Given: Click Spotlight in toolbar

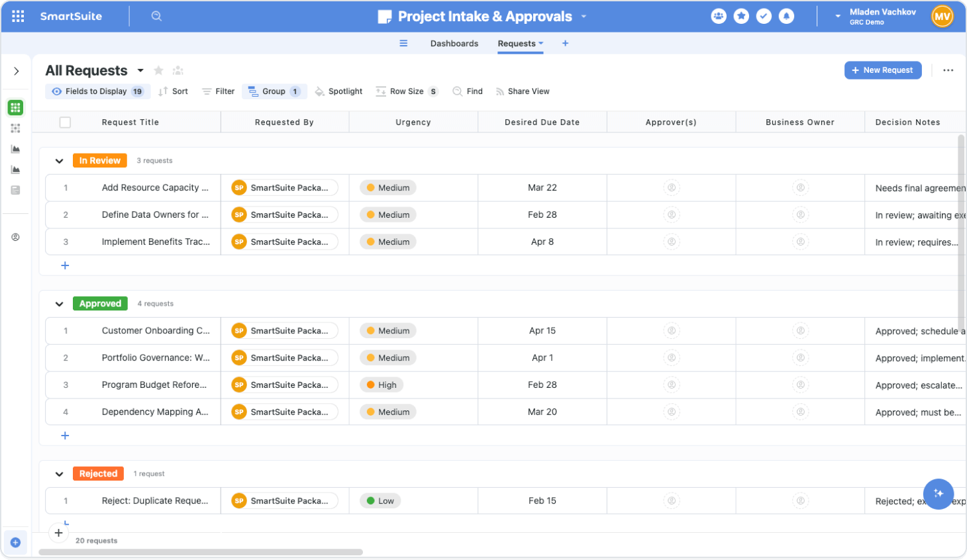Looking at the screenshot, I should [x=338, y=91].
